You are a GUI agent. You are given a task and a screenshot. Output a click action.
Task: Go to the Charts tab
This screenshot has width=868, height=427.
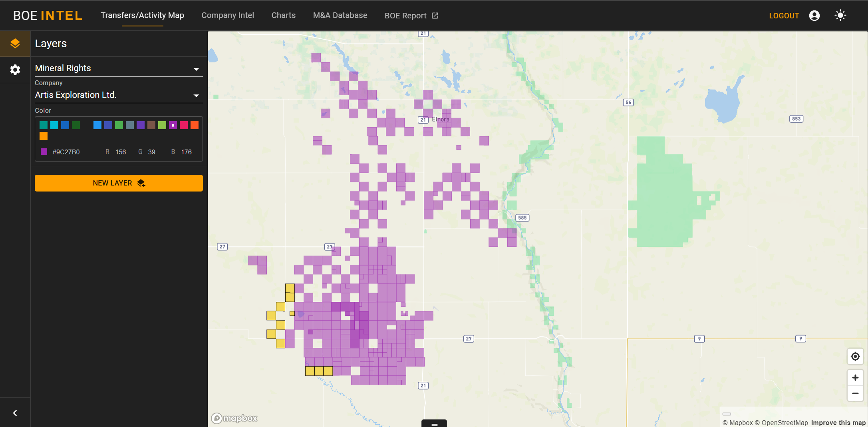click(x=283, y=16)
